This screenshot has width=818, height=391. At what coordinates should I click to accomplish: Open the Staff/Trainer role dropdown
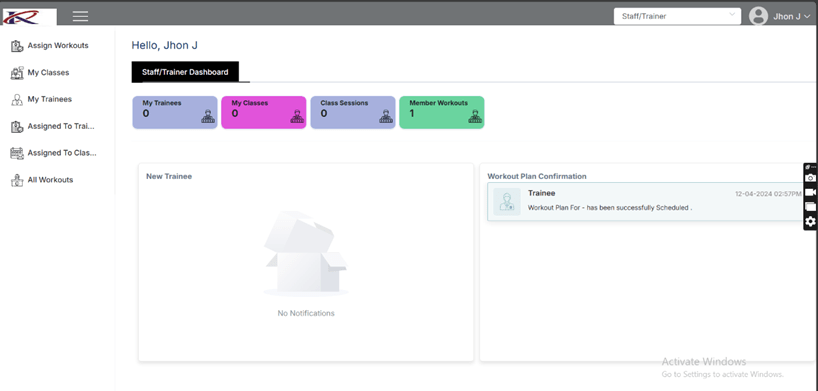[677, 16]
